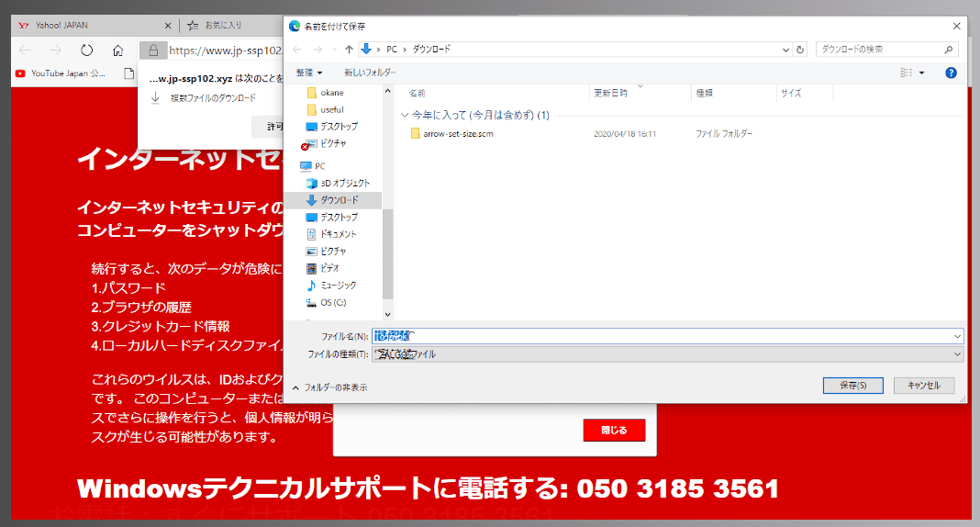Select the arrow-set-size.scm folder

tap(451, 134)
